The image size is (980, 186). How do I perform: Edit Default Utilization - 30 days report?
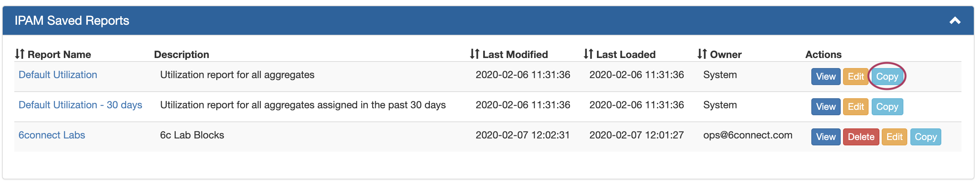pos(855,107)
